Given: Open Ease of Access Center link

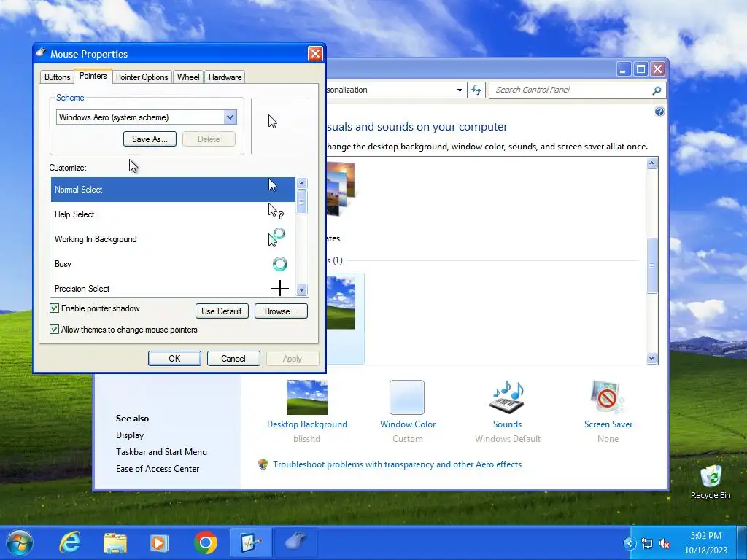Looking at the screenshot, I should click(158, 469).
